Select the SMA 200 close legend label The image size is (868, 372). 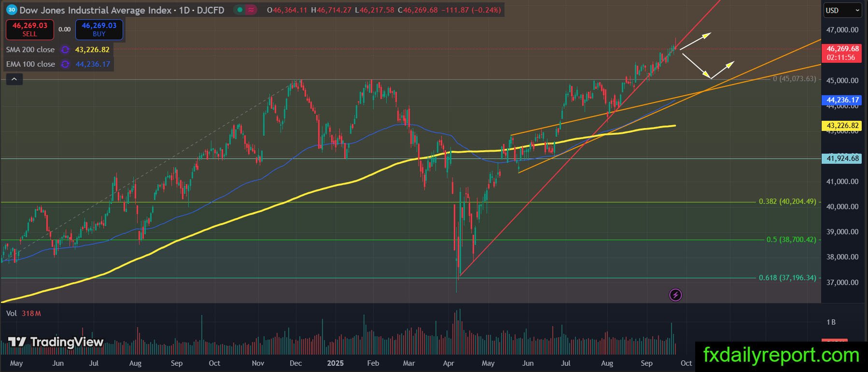[30, 49]
